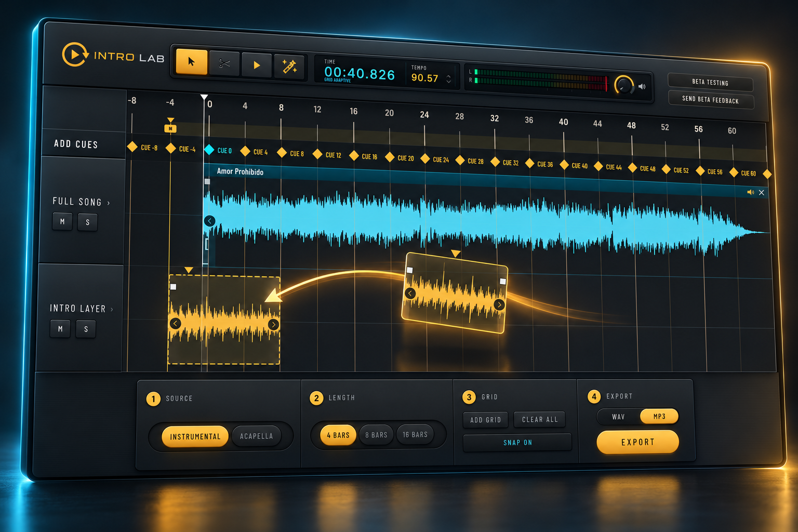The width and height of the screenshot is (798, 532).
Task: Solo the Intro Layer track
Action: coord(86,329)
